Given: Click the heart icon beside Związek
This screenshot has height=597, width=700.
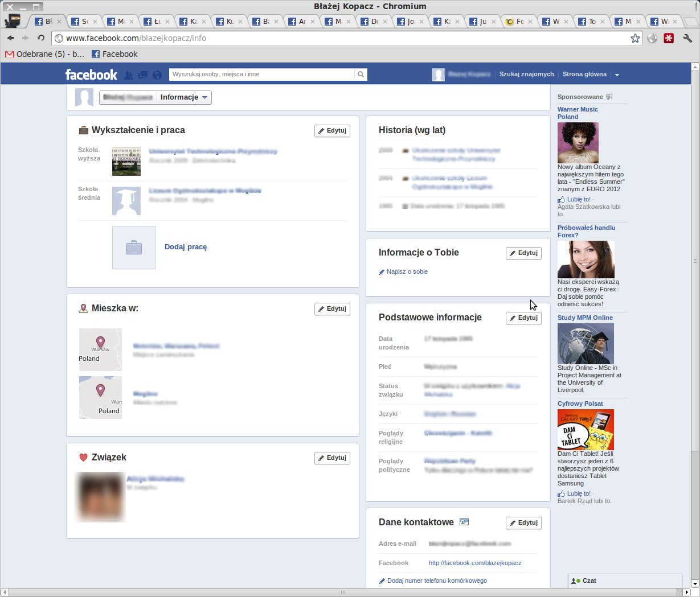Looking at the screenshot, I should (x=83, y=458).
